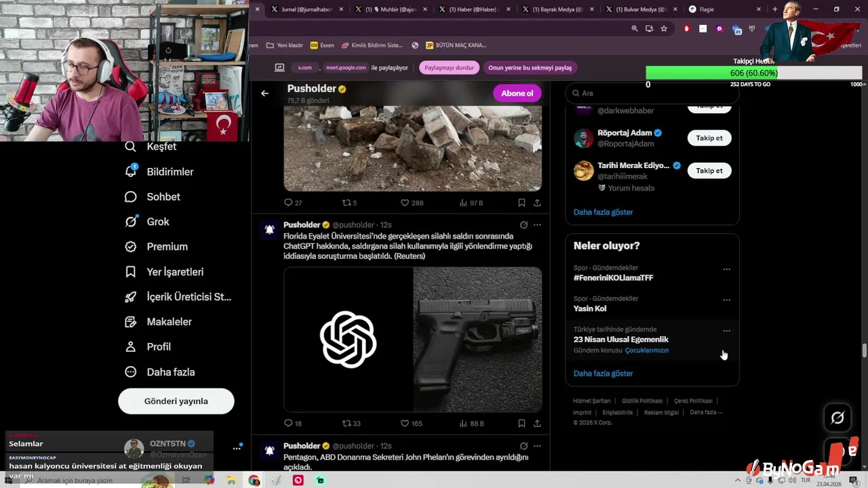
Task: Open more options on Pentagon post
Action: (537, 446)
